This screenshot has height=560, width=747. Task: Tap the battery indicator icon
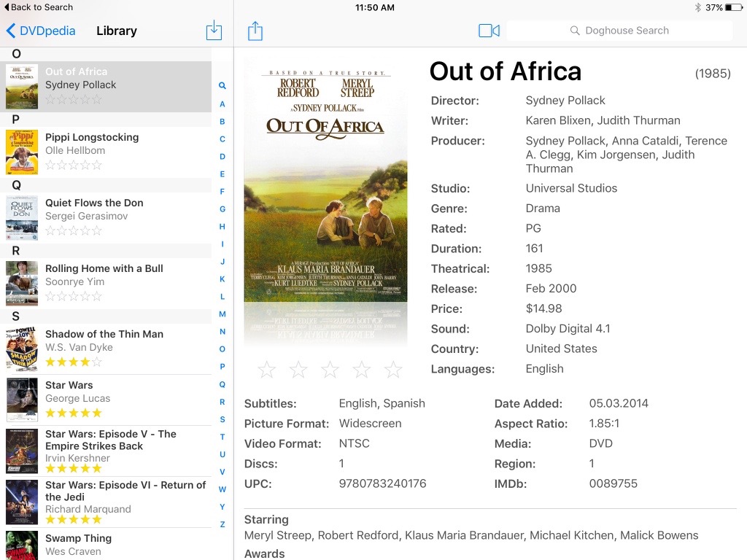[x=734, y=7]
